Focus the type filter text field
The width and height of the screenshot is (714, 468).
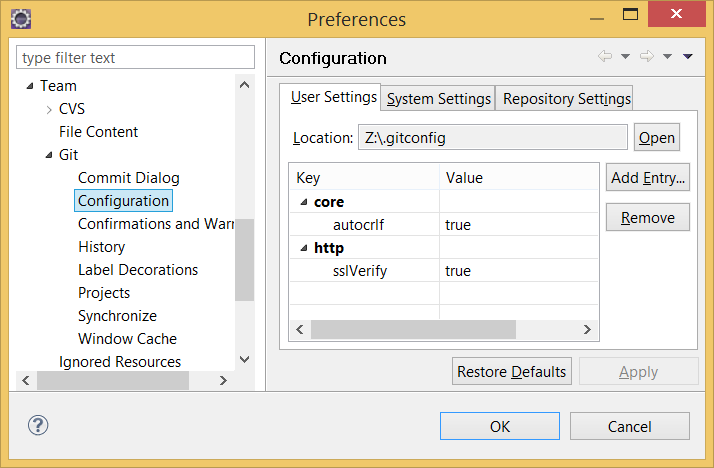point(135,57)
